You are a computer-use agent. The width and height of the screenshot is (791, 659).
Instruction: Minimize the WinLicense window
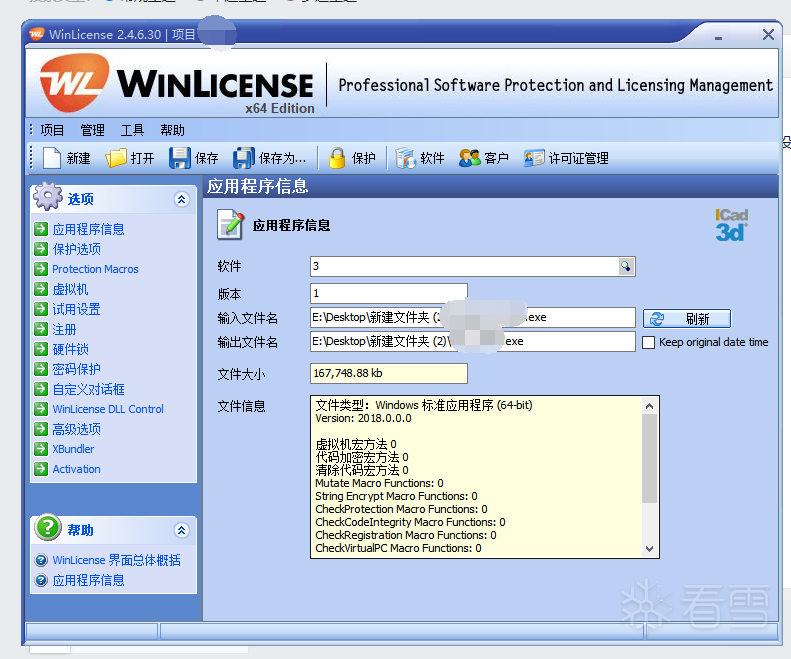[x=718, y=36]
